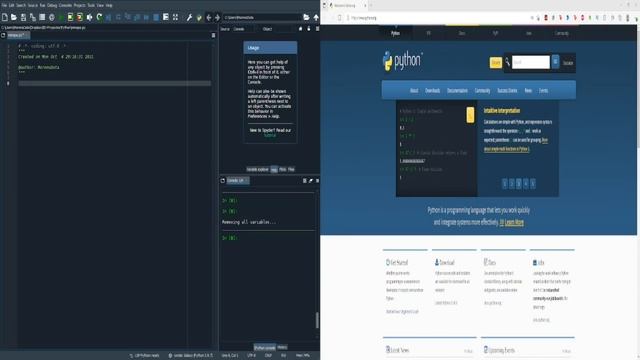Click About in python.org navigation

414,91
